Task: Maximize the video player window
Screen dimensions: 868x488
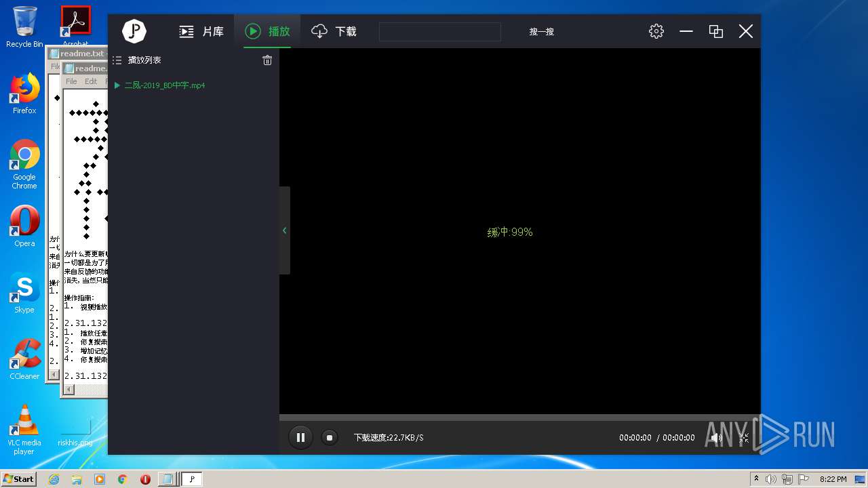Action: [716, 31]
